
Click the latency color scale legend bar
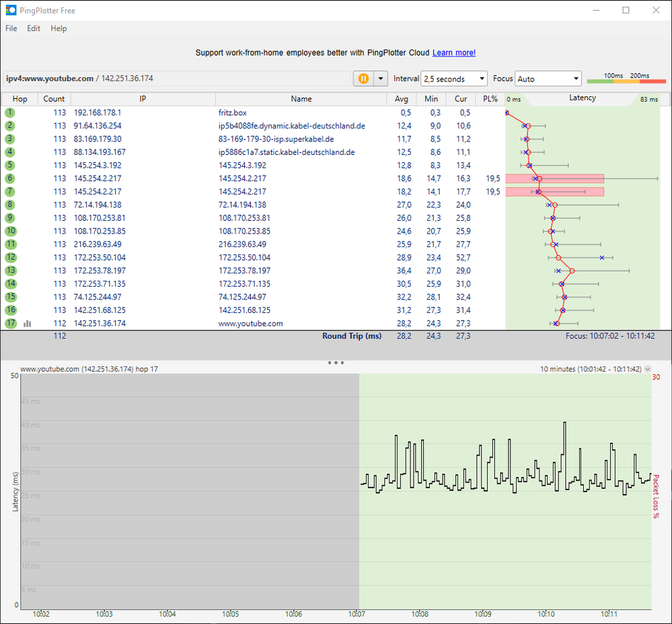pos(626,81)
